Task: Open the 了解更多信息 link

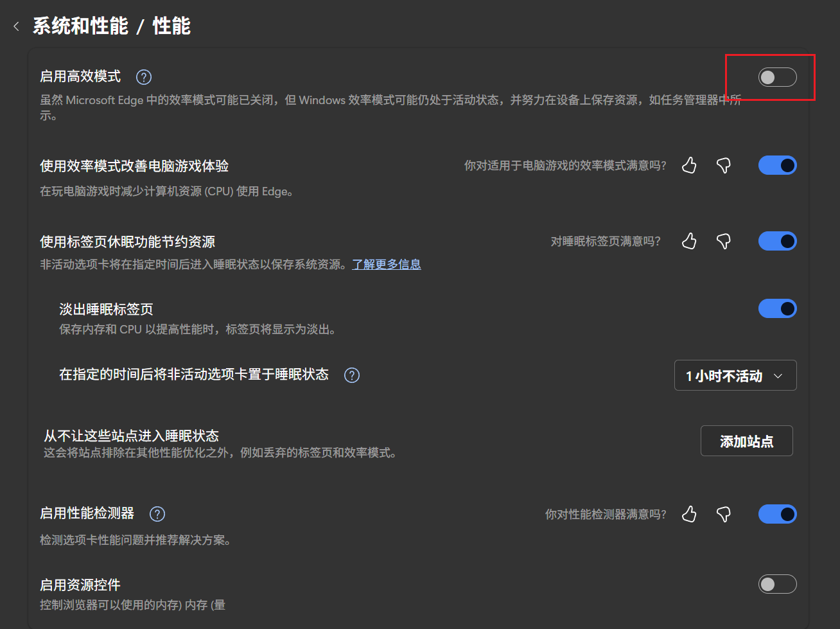Action: [x=387, y=265]
